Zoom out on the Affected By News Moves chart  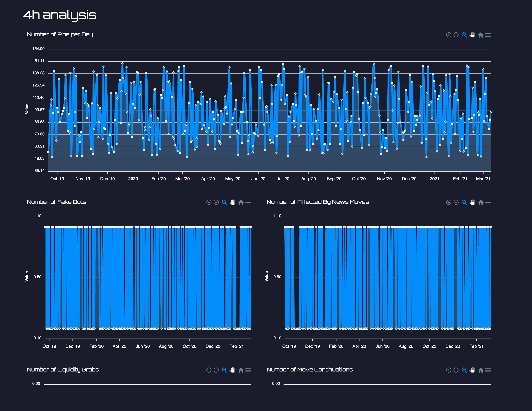(456, 202)
